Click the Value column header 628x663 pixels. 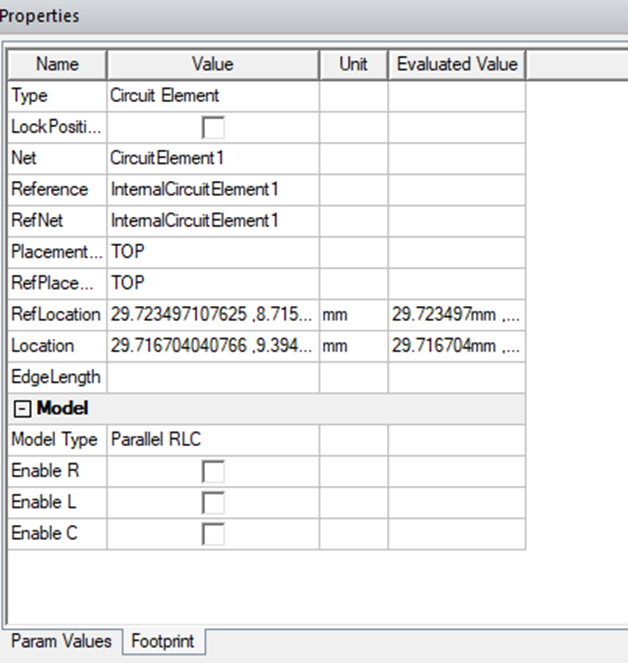coord(212,64)
